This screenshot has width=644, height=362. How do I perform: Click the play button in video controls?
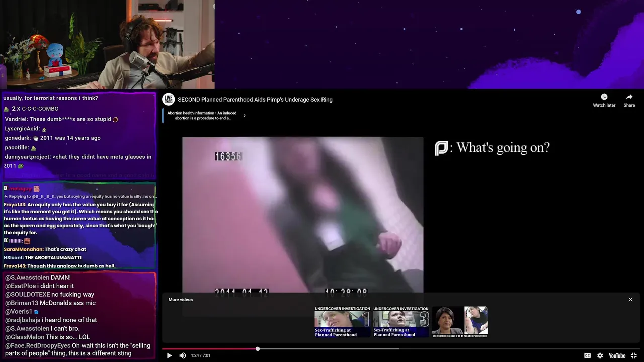click(x=169, y=355)
